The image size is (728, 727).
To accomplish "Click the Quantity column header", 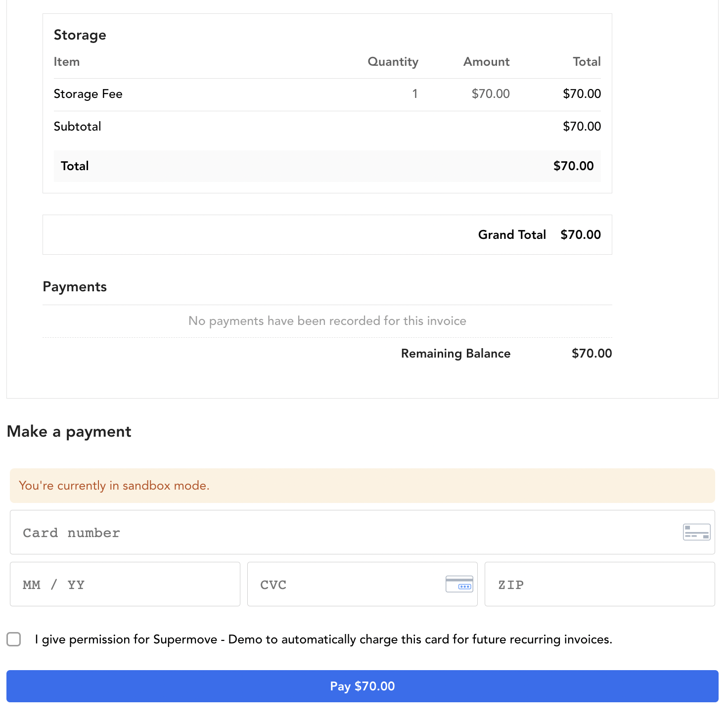I will click(393, 62).
